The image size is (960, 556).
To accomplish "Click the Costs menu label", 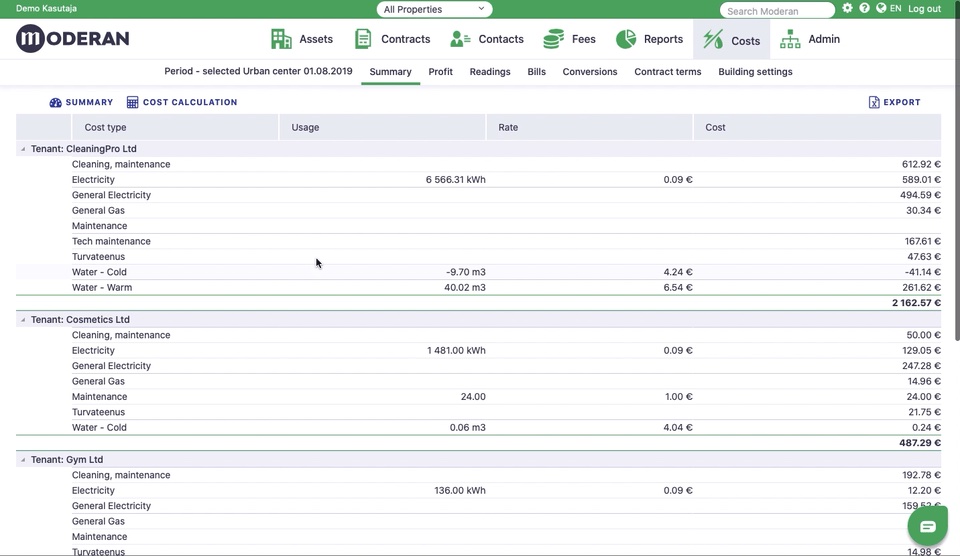I will (x=745, y=41).
